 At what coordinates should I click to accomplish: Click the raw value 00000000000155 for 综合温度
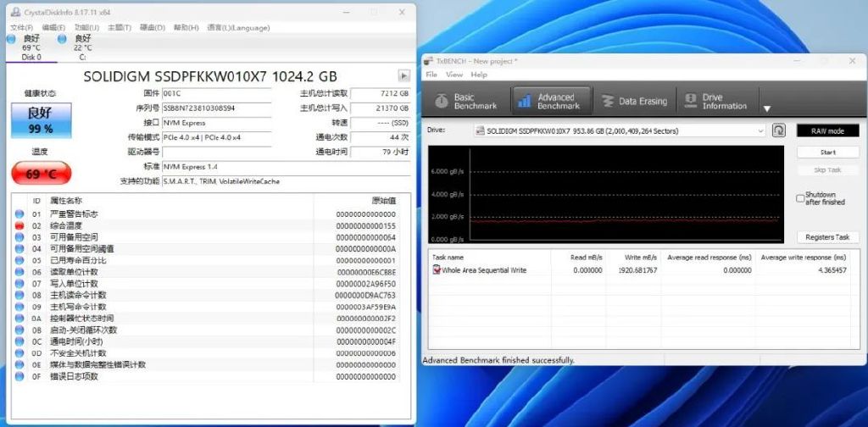click(x=366, y=226)
